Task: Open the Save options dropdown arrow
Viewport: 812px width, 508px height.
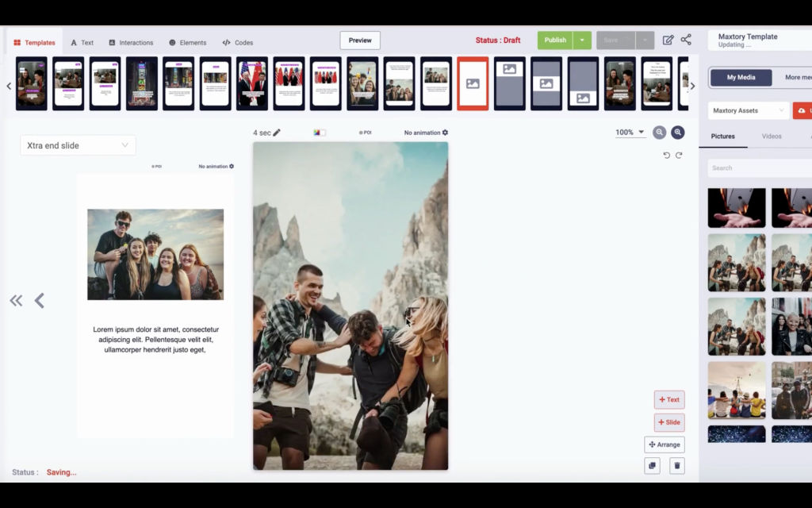Action: (645, 40)
